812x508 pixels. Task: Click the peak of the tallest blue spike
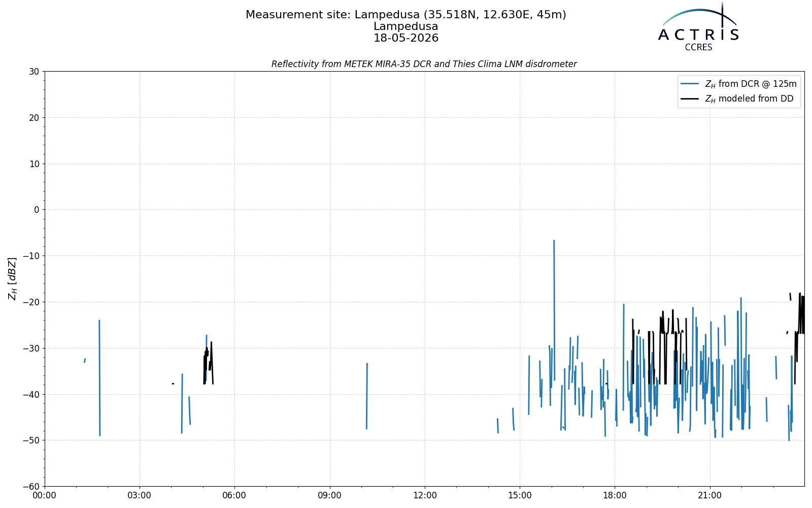point(554,240)
